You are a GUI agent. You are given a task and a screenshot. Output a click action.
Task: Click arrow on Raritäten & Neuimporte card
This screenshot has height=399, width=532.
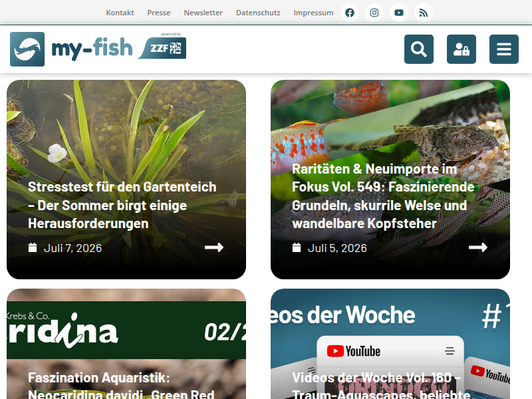(x=478, y=247)
